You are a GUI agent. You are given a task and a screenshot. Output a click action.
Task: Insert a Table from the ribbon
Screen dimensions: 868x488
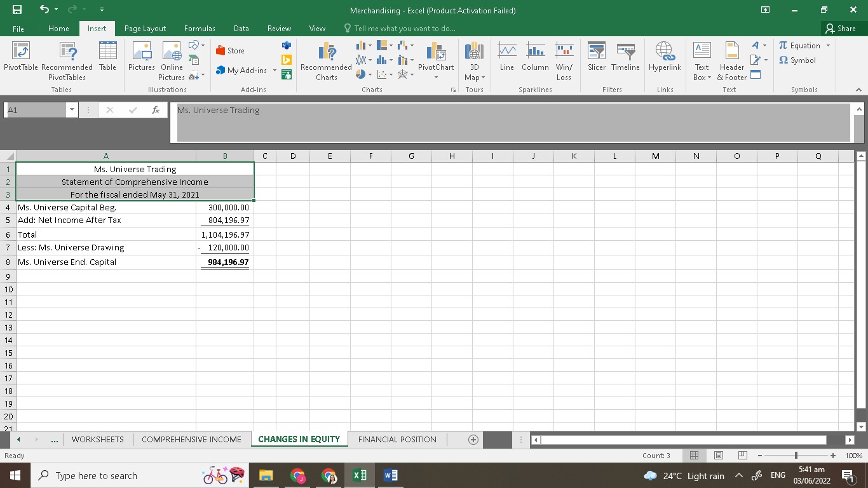(107, 58)
